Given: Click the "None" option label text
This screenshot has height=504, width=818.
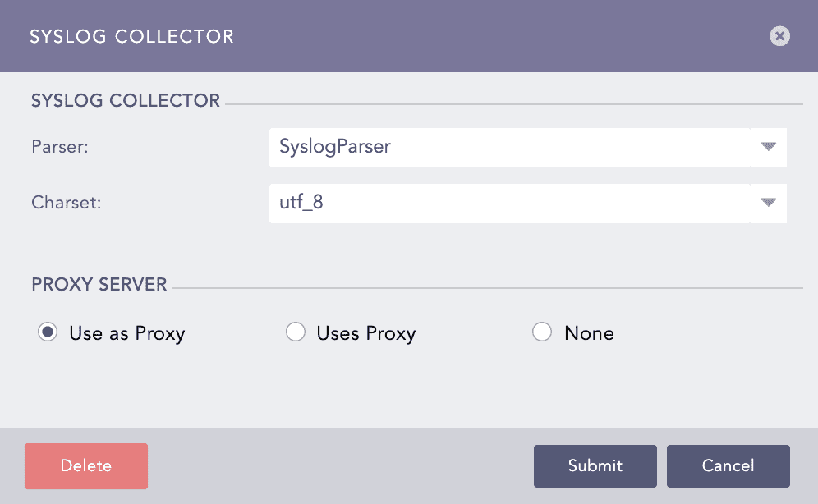Looking at the screenshot, I should point(589,333).
